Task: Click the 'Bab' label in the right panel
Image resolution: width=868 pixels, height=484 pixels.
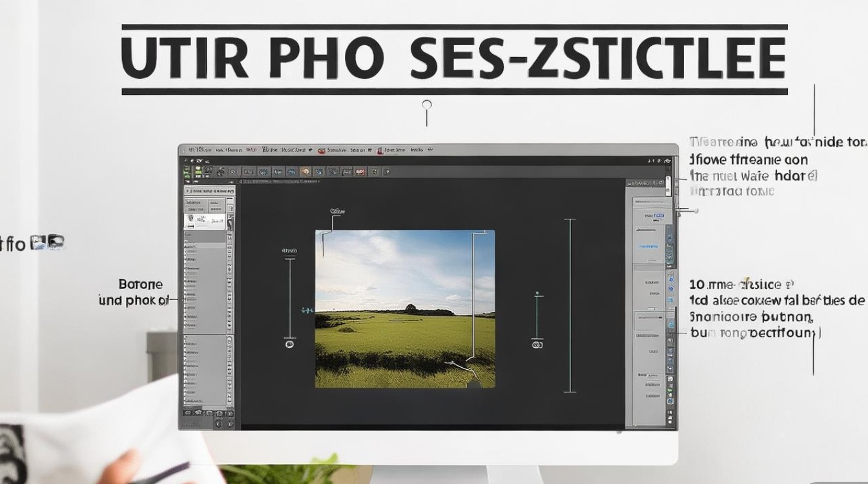Action: coord(642,374)
